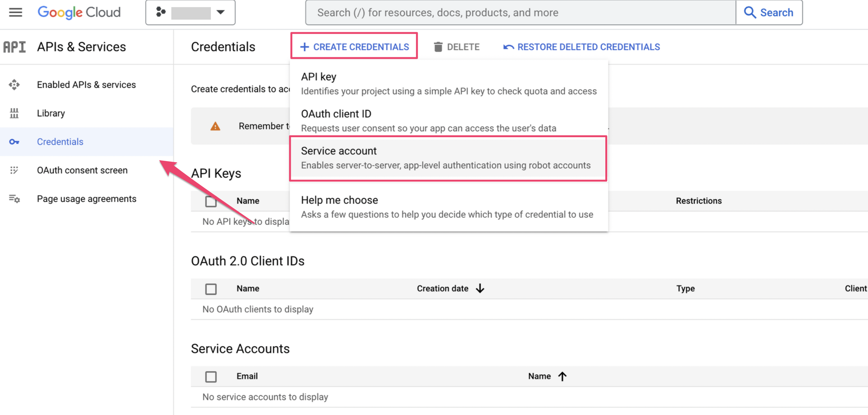This screenshot has height=415, width=868.
Task: Click the Enabled APIs & services icon
Action: [14, 85]
